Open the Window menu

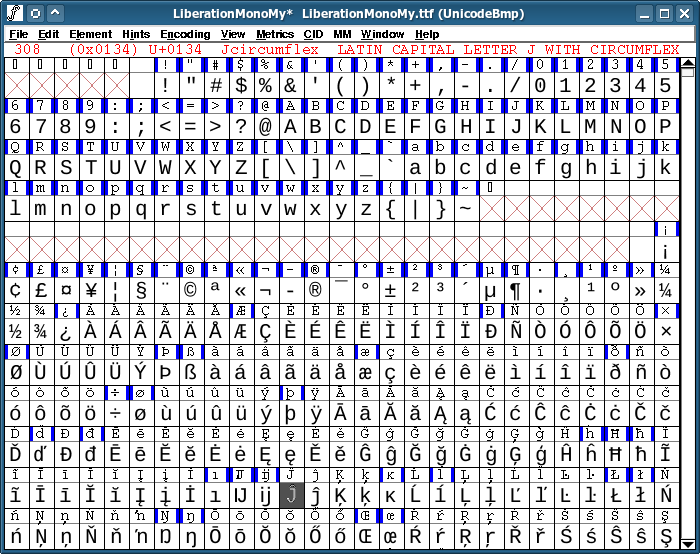click(x=383, y=34)
